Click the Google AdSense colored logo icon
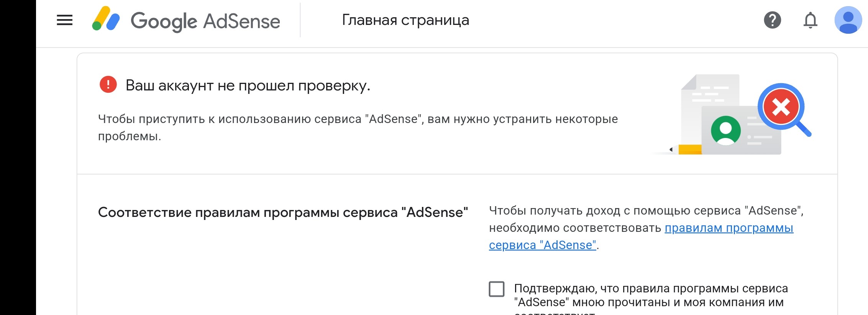868x315 pixels. [x=106, y=19]
